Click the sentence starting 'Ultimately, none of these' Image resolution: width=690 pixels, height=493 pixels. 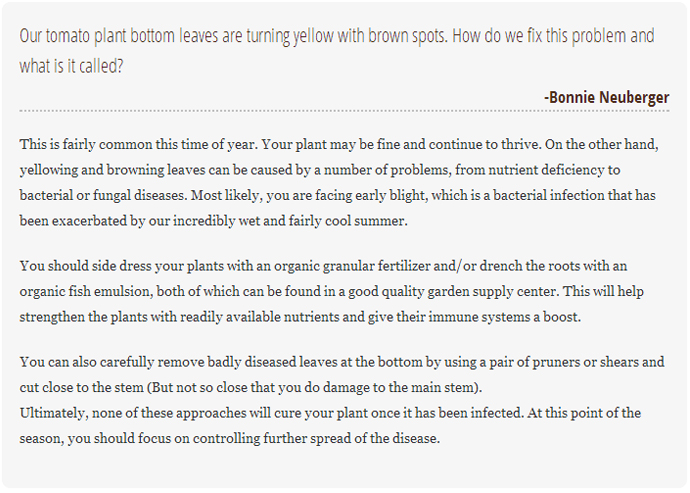330,426
